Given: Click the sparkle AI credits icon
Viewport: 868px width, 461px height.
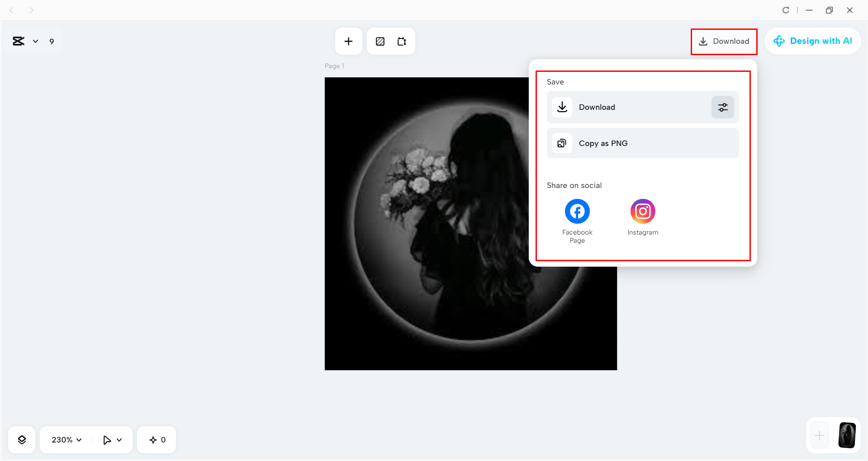Looking at the screenshot, I should point(153,439).
